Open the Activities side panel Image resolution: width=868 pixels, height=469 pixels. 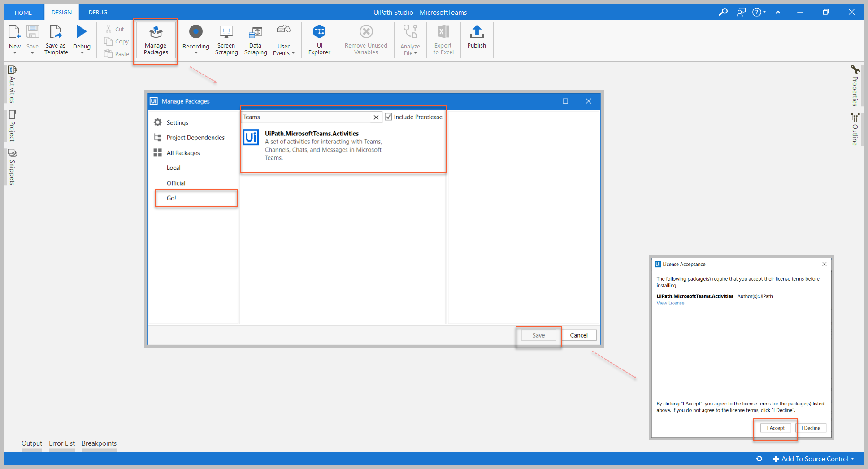12,84
